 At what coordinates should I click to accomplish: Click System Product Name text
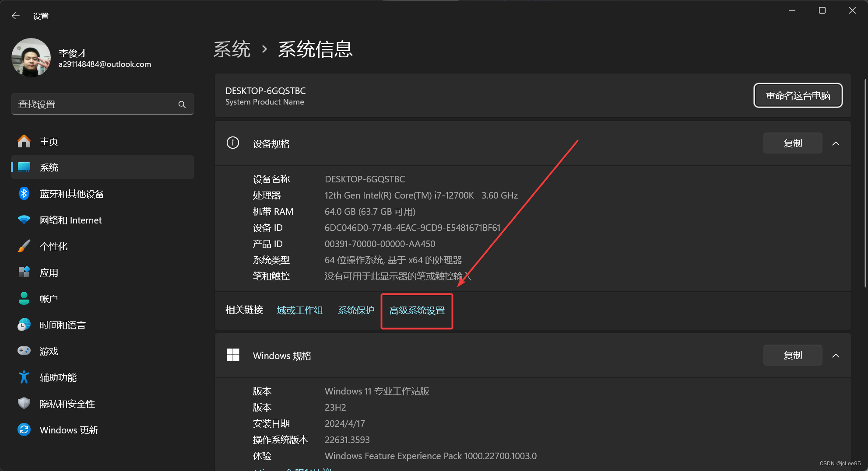[x=264, y=102]
